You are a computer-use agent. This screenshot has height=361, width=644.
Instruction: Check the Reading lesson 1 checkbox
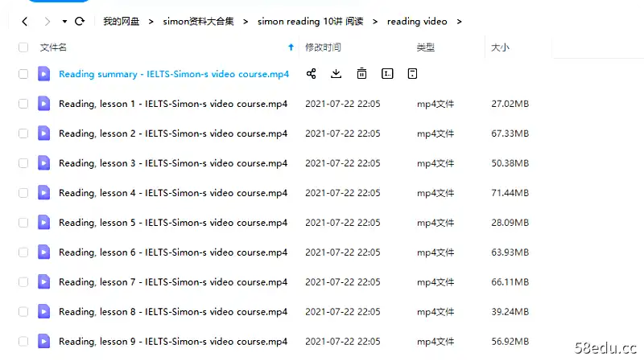pos(23,104)
